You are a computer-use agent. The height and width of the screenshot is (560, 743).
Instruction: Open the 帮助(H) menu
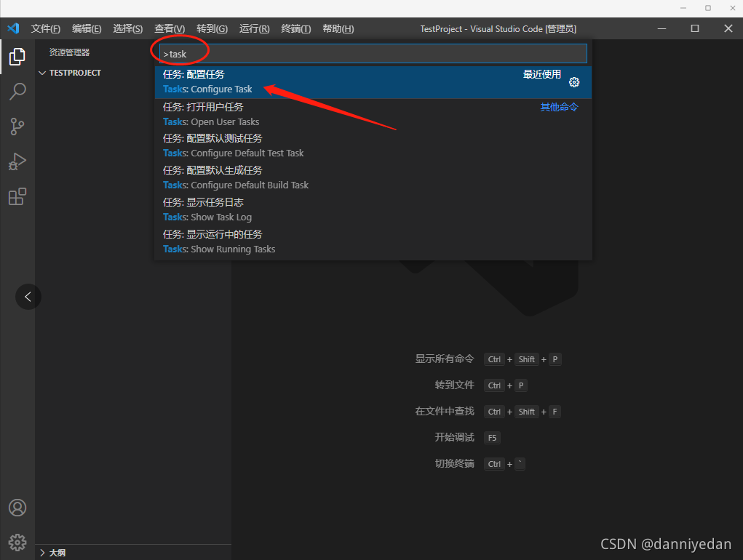pyautogui.click(x=338, y=29)
